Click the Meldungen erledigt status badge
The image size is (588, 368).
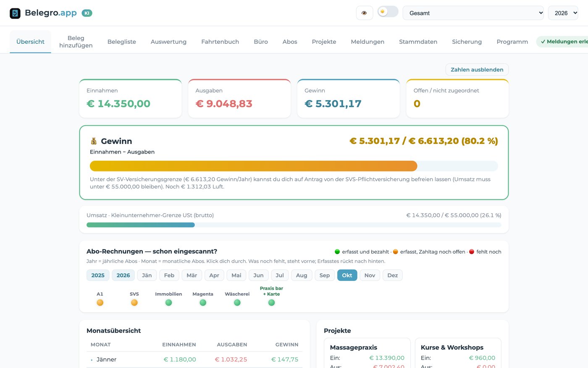tap(562, 42)
